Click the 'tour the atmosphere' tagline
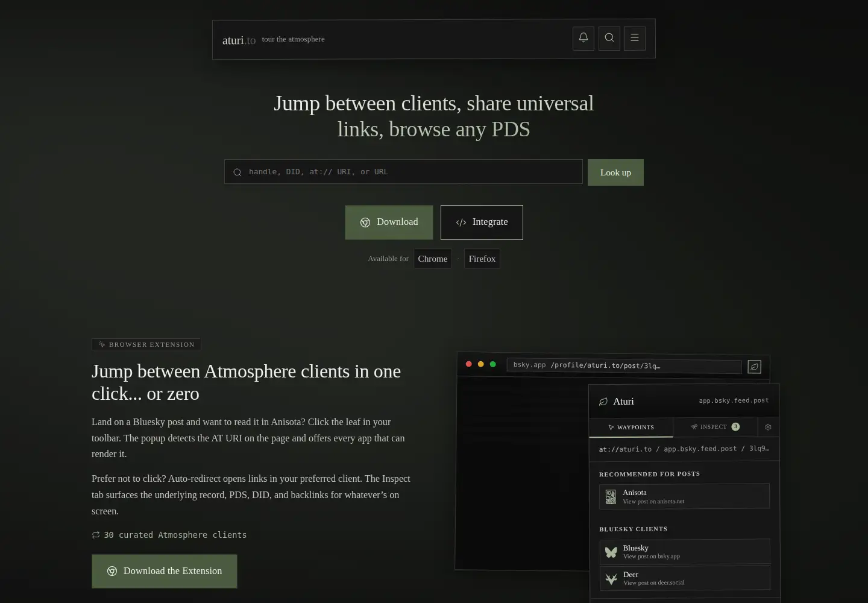Image resolution: width=868 pixels, height=603 pixels. coord(293,39)
